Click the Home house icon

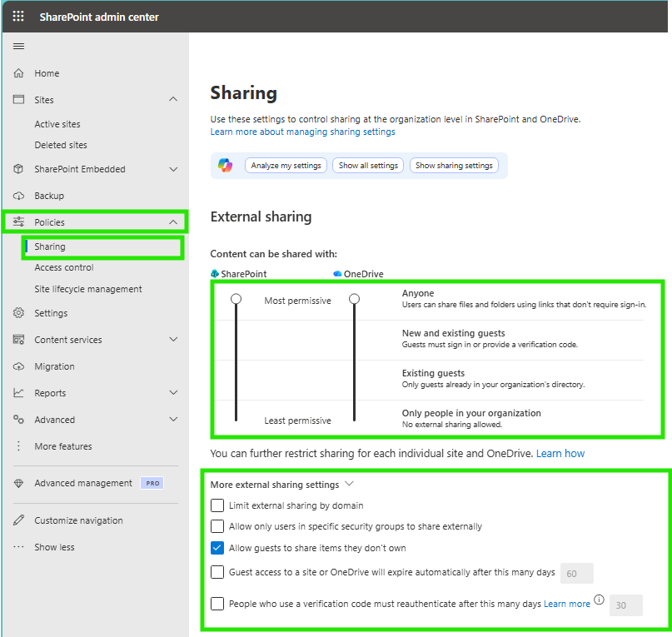click(18, 73)
